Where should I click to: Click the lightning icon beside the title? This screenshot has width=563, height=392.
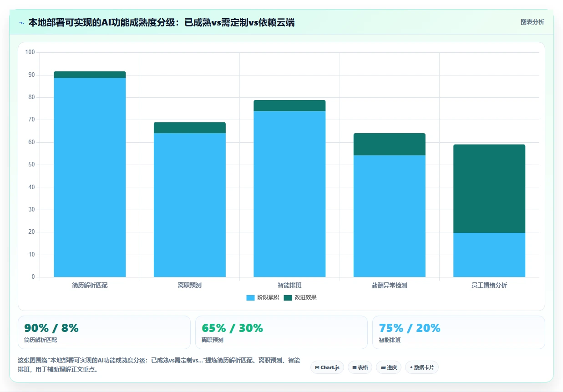[x=21, y=22]
